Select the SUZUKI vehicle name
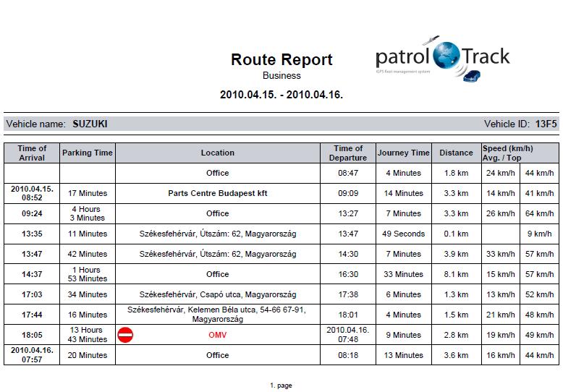 tap(90, 124)
